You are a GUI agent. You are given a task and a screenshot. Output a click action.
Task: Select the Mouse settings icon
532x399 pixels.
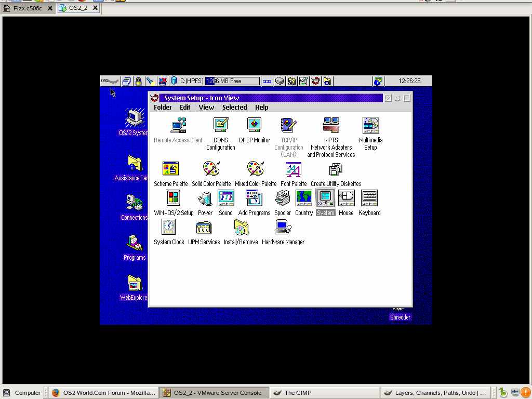point(346,198)
